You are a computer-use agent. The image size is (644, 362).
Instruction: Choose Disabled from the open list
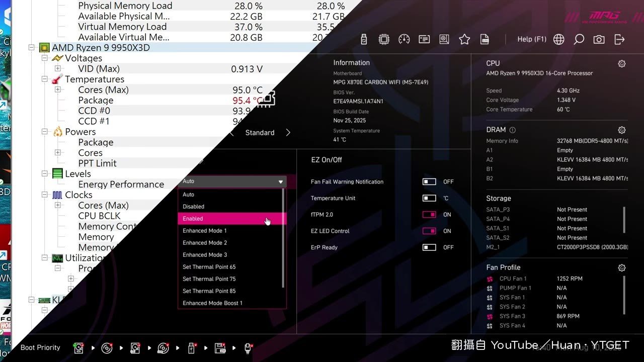(231, 207)
